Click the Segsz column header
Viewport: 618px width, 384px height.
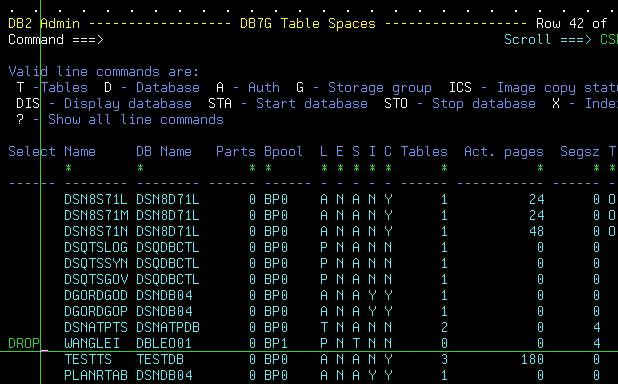[x=580, y=152]
